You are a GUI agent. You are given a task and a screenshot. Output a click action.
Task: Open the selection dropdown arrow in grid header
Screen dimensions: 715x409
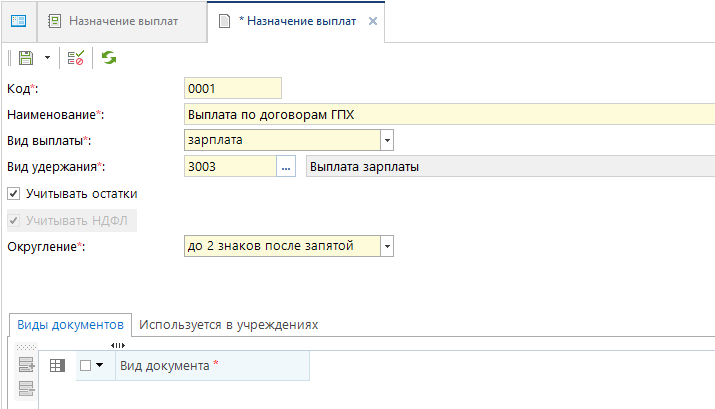[x=99, y=365]
